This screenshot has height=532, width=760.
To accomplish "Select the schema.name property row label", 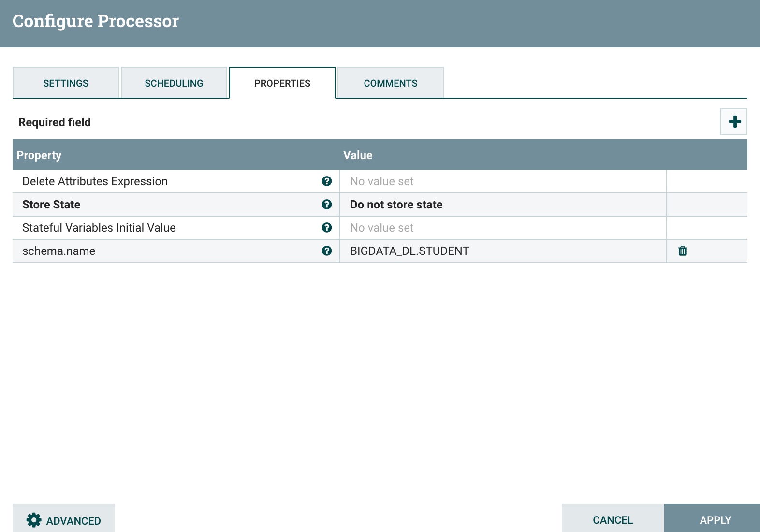I will point(59,251).
